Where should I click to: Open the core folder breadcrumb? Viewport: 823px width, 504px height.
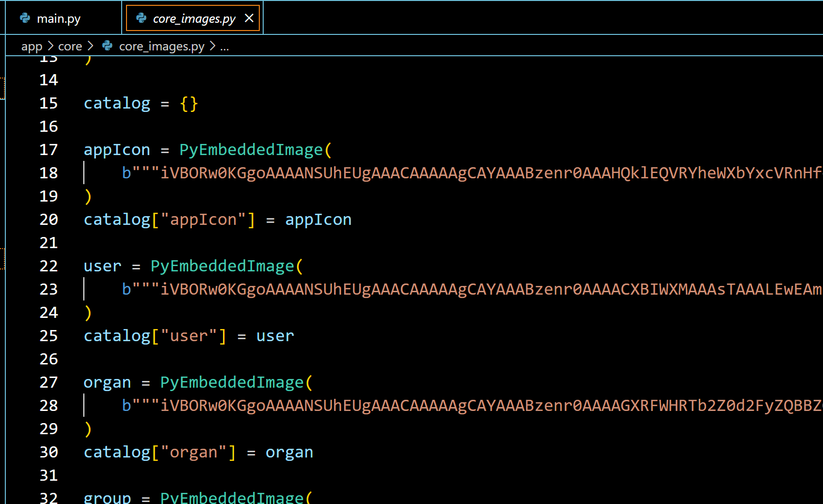point(70,46)
